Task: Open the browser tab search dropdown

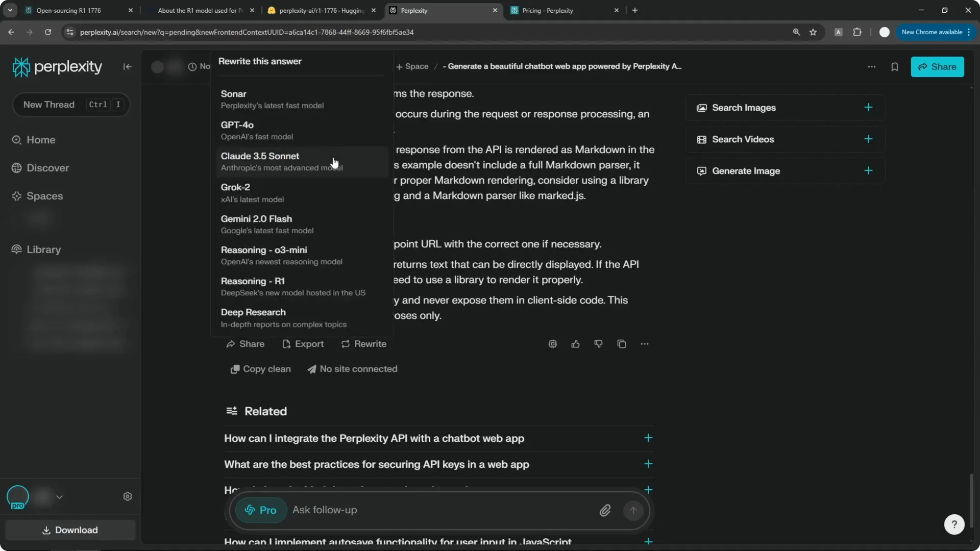Action: 10,10
